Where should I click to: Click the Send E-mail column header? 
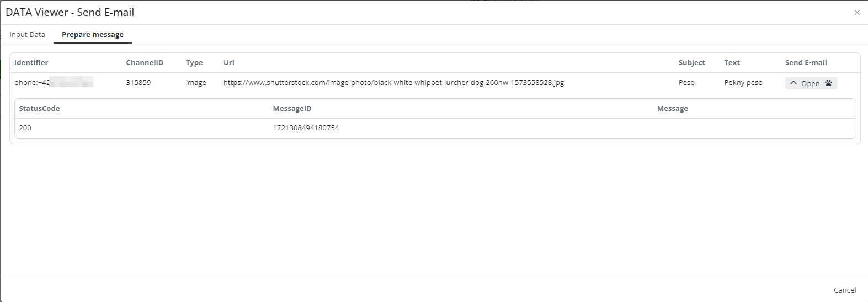click(806, 63)
